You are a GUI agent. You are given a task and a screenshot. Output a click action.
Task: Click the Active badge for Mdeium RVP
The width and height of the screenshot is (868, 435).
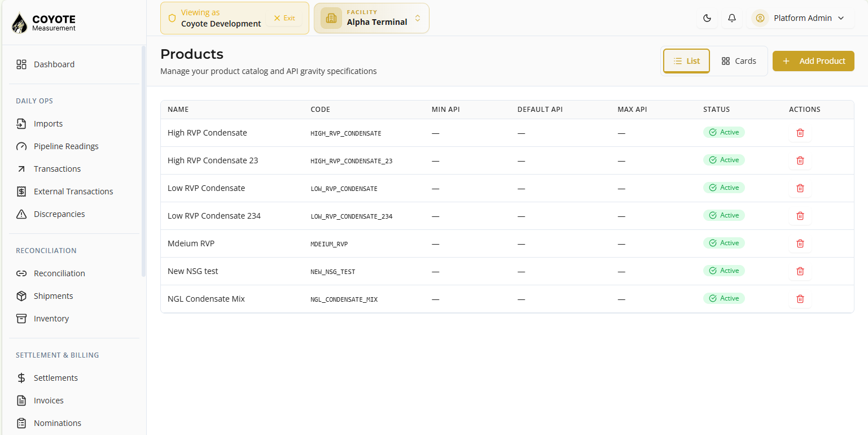(x=724, y=243)
